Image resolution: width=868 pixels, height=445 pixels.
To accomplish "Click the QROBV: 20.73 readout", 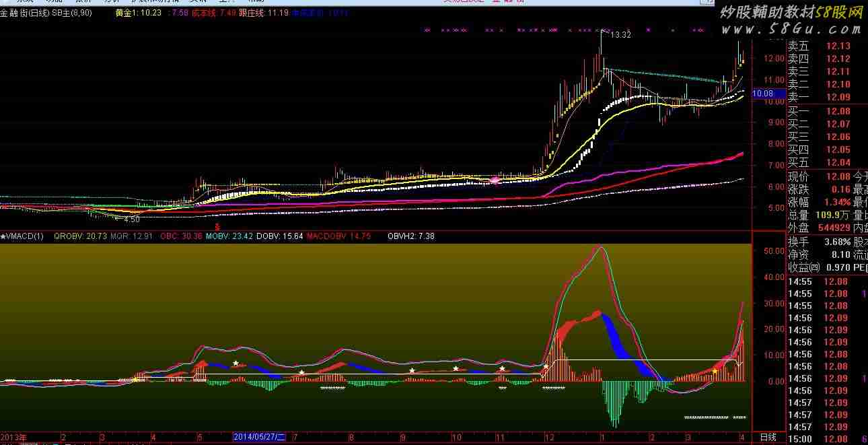I will click(80, 236).
